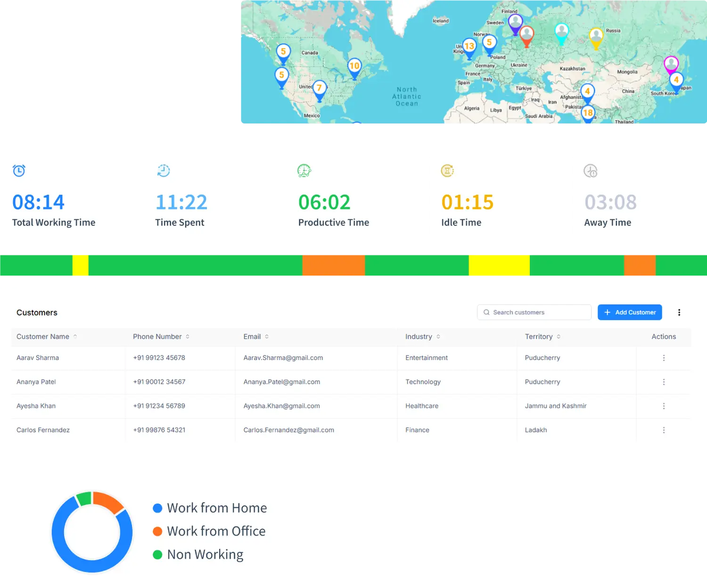
Task: Open Customers panel kebab menu beside Add Customer
Action: [679, 312]
